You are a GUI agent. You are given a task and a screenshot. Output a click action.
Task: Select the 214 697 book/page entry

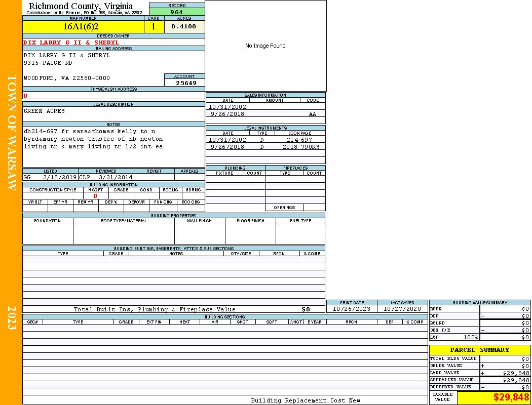coord(299,140)
